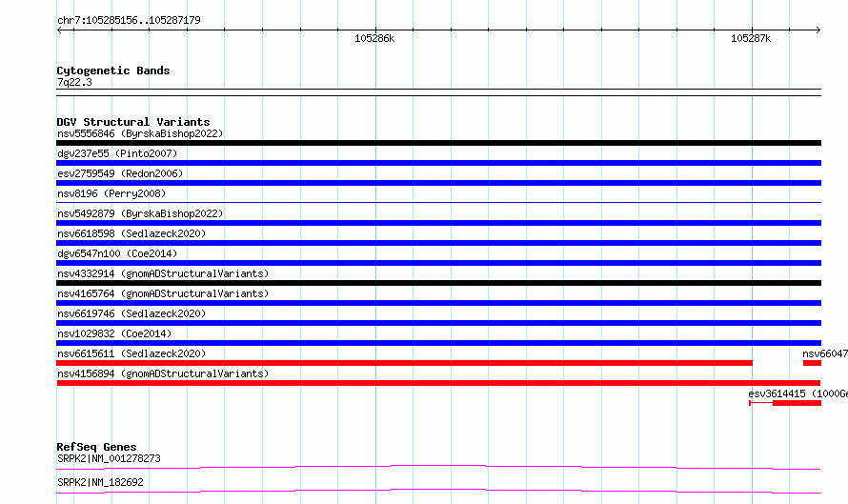848x504 pixels.
Task: Click the nsv8196 thin blue line
Action: click(438, 203)
